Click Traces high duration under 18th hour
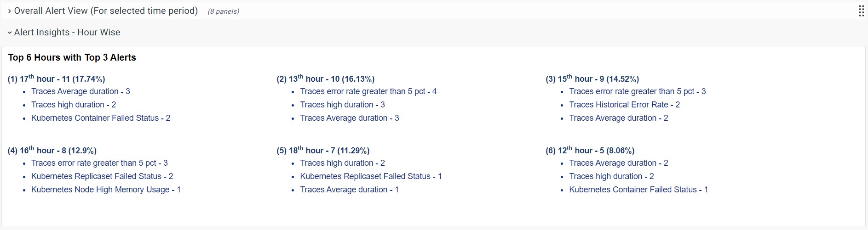This screenshot has width=868, height=230. coord(342,163)
